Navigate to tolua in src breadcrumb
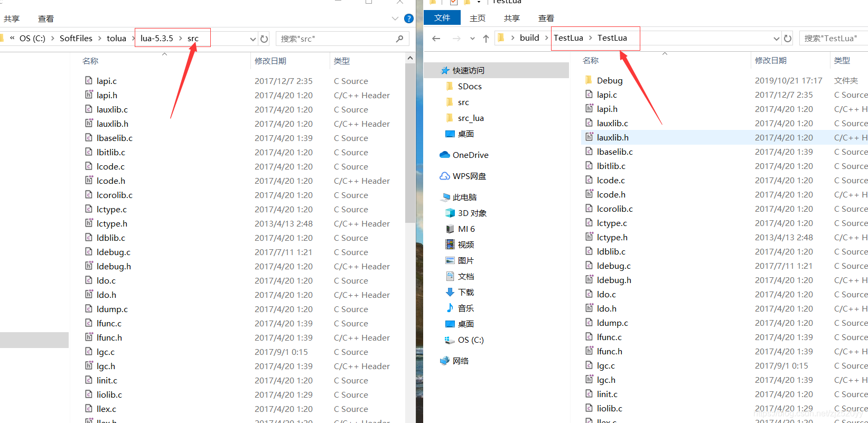Image resolution: width=868 pixels, height=423 pixels. (116, 38)
